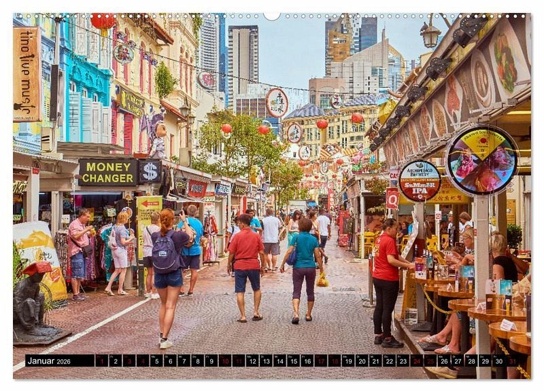Click the dollar symbol sign beside Money Changer
Screen dimensions: 544x392
click(150, 171)
